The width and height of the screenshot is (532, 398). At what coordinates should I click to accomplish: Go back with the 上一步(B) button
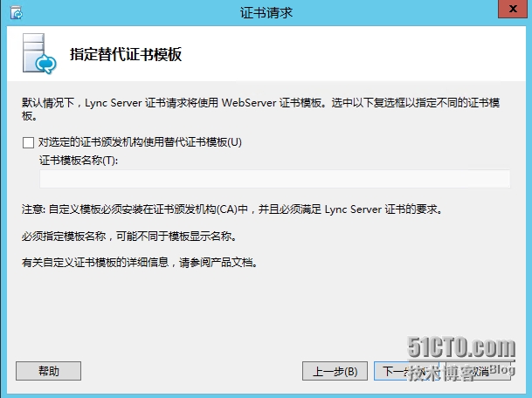(x=335, y=371)
